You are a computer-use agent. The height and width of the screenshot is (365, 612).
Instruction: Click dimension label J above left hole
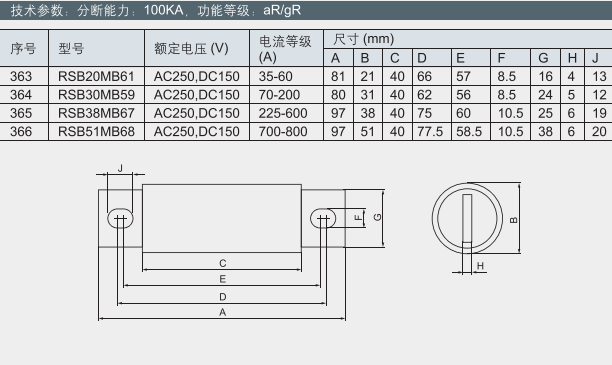tap(120, 168)
